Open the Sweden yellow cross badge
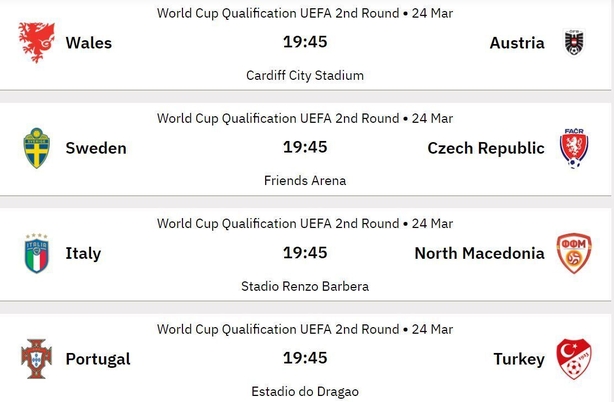Image resolution: width=614 pixels, height=402 pixels. (36, 148)
